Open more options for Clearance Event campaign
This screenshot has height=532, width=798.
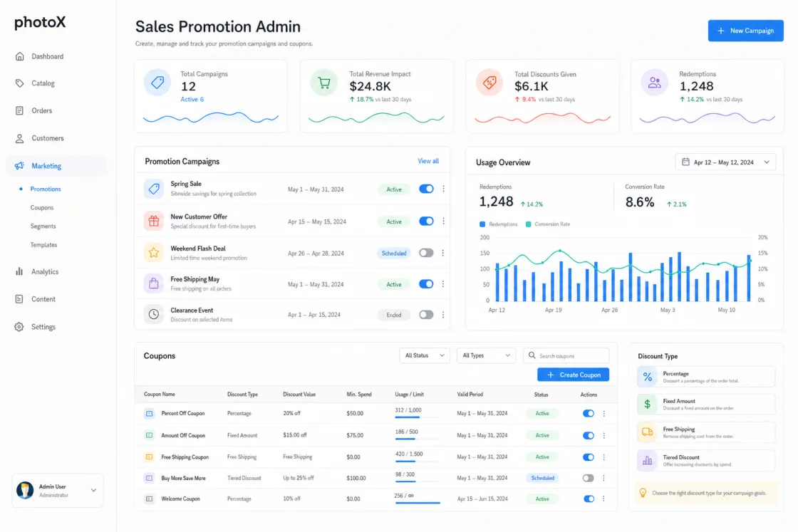[x=443, y=315]
